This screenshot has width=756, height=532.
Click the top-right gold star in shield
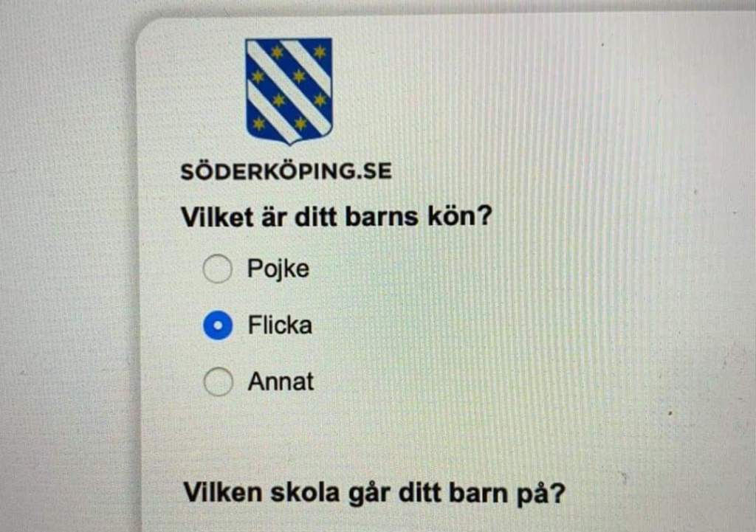click(320, 52)
